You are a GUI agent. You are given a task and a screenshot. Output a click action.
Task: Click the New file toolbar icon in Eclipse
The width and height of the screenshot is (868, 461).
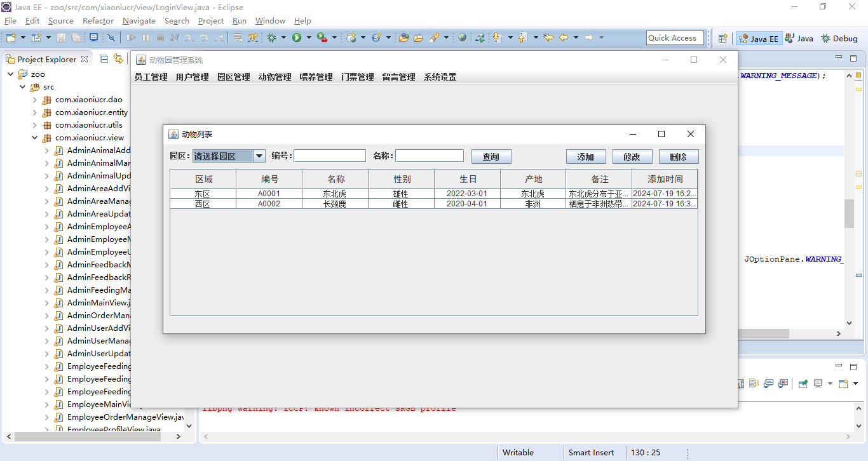[11, 38]
